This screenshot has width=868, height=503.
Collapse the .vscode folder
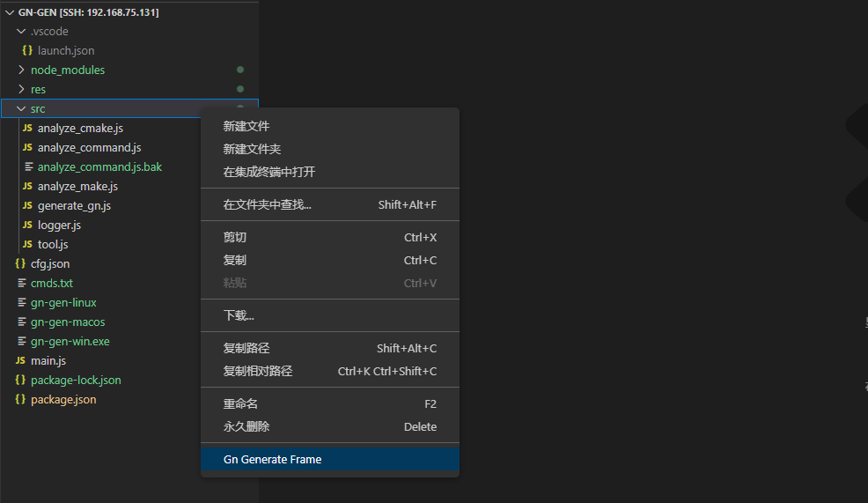21,32
